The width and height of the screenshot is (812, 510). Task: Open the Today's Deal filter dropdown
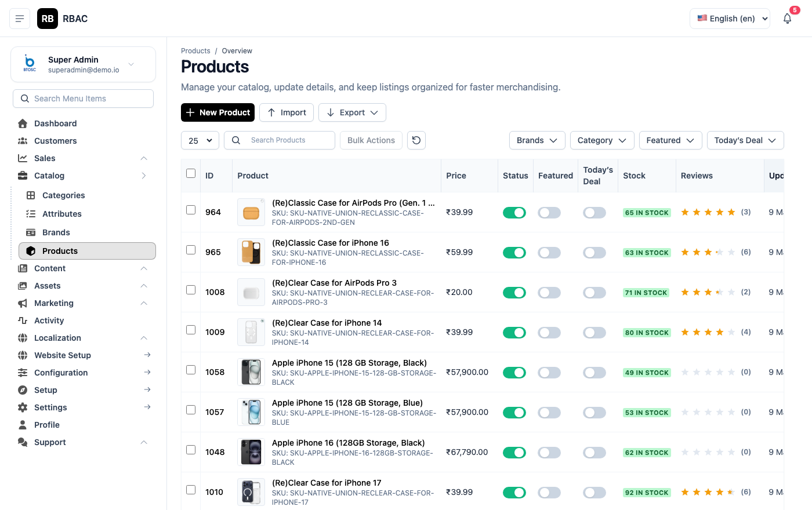745,140
